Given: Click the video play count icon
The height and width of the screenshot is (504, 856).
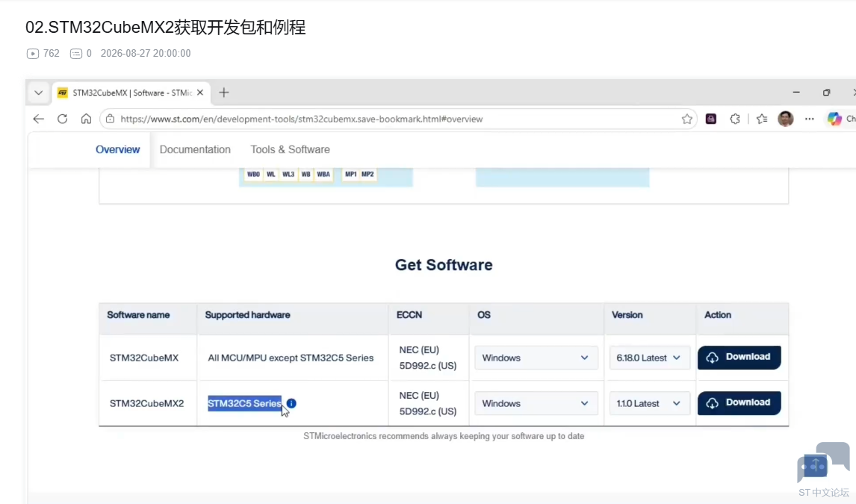Looking at the screenshot, I should (x=33, y=54).
